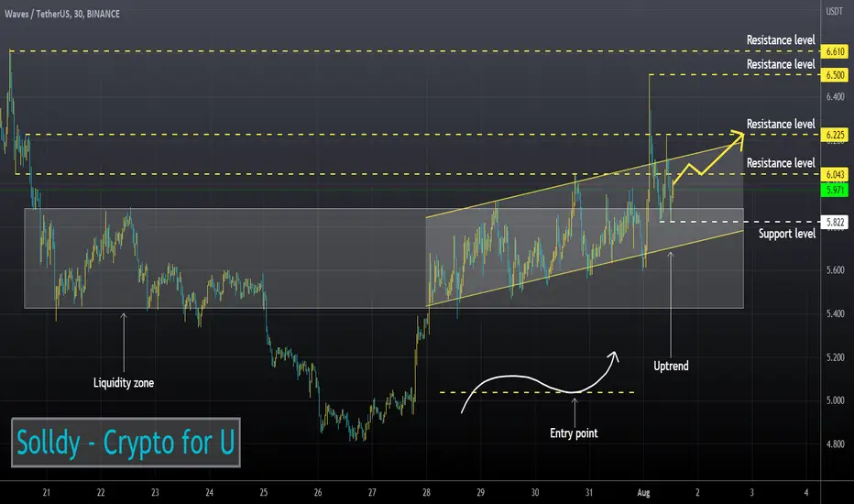
Task: Select the 6.500 yellow price label
Action: pos(835,75)
